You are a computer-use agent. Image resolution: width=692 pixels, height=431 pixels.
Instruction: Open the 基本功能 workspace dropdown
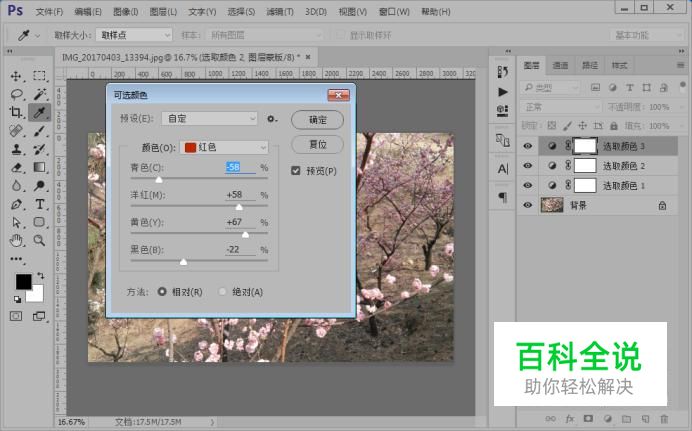point(647,35)
